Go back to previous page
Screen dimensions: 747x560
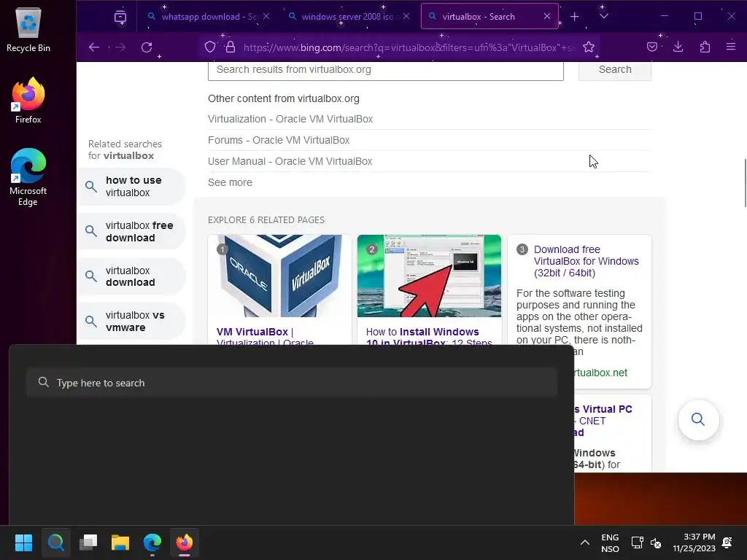94,47
